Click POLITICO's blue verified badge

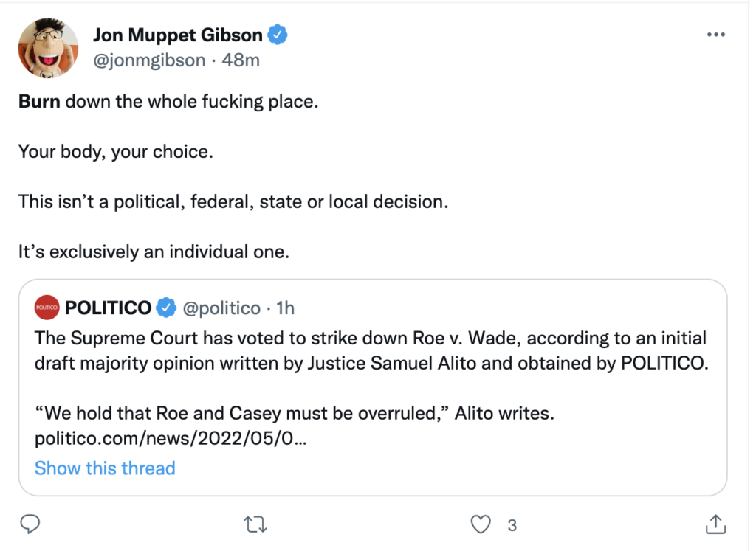point(167,308)
